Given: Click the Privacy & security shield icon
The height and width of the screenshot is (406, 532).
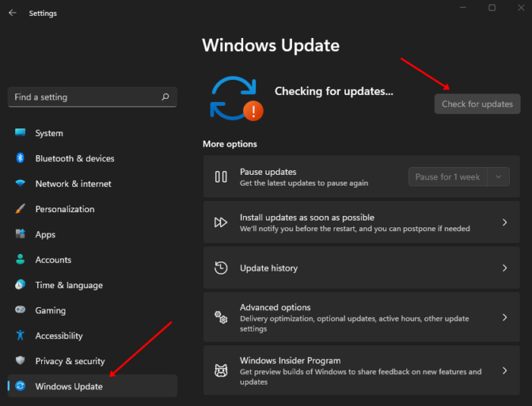Looking at the screenshot, I should point(21,361).
